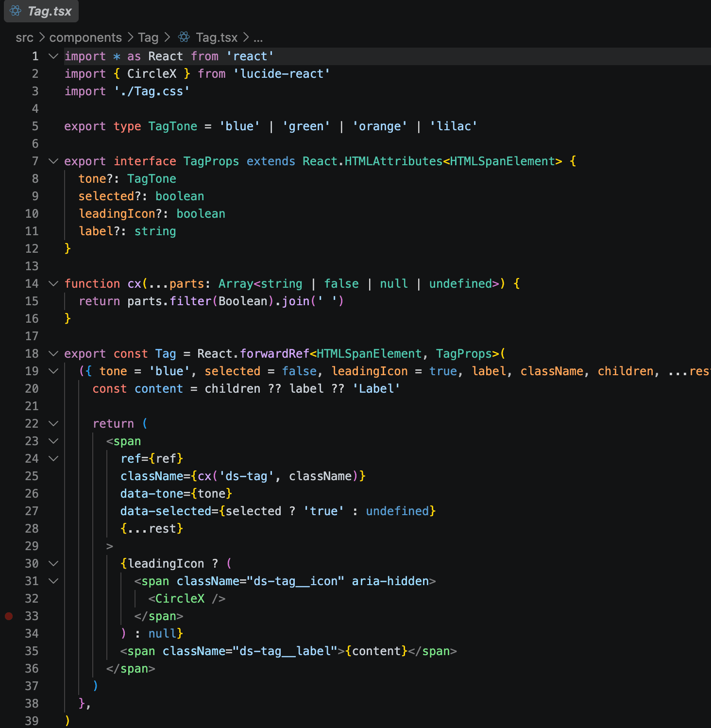Viewport: 711px width, 728px height.
Task: Click {...rest} spread on line 28
Action: coord(152,529)
